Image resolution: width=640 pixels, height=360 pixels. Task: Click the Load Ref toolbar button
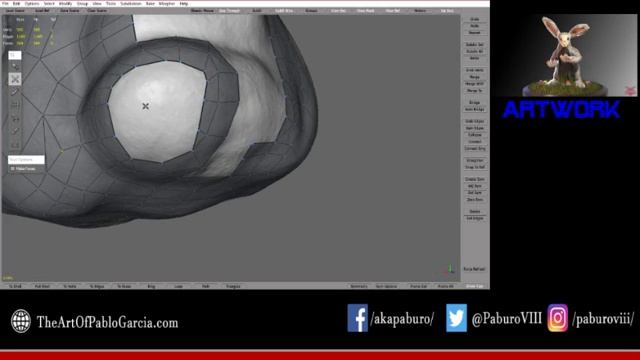pyautogui.click(x=42, y=11)
